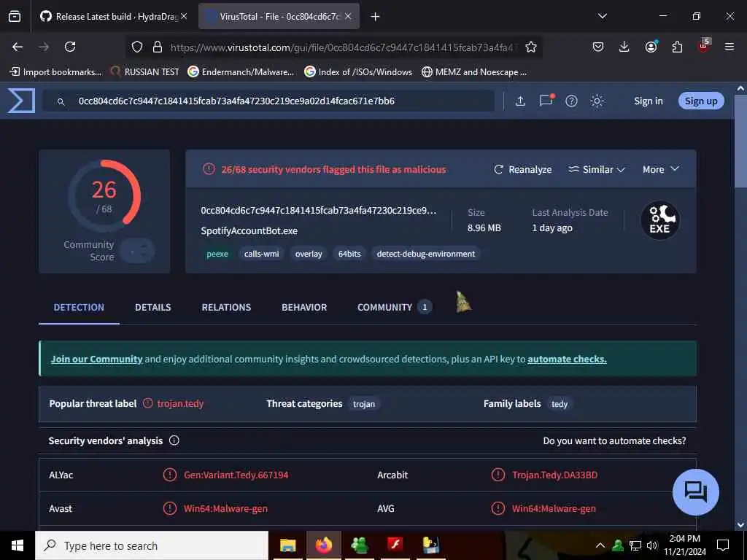Open new tab with plus button

click(x=376, y=17)
